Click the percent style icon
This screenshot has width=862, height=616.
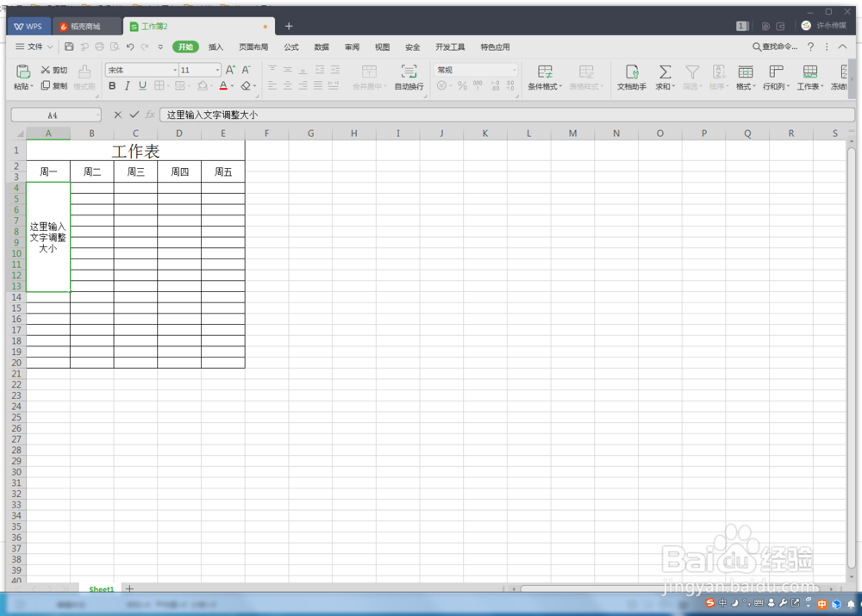point(462,86)
